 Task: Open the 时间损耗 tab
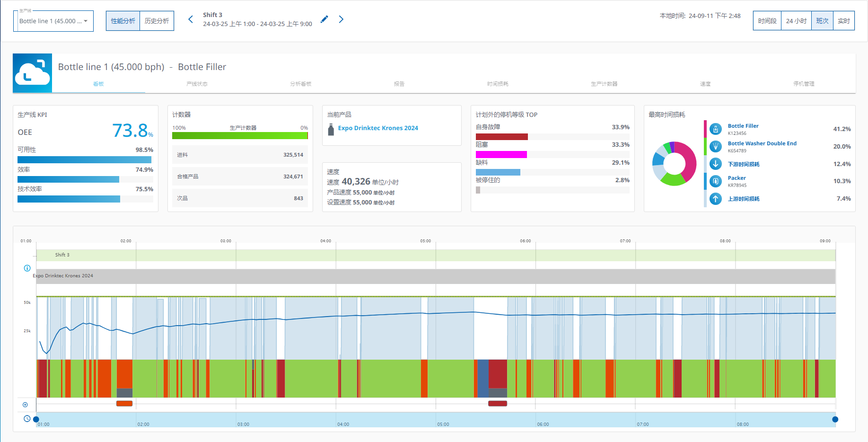click(498, 84)
